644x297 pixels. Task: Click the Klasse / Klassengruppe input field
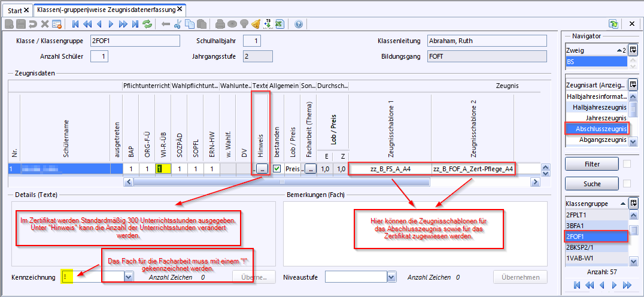[x=134, y=41]
